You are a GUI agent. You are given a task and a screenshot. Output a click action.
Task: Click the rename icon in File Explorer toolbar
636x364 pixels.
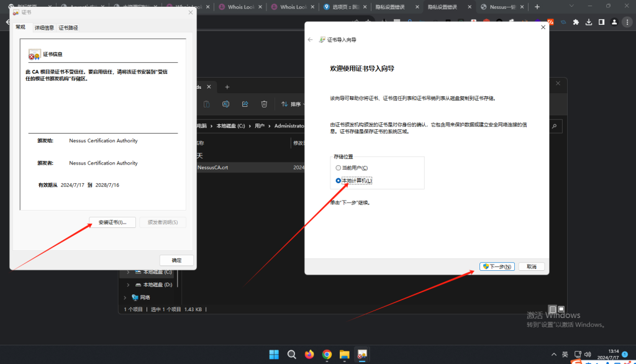click(x=226, y=104)
